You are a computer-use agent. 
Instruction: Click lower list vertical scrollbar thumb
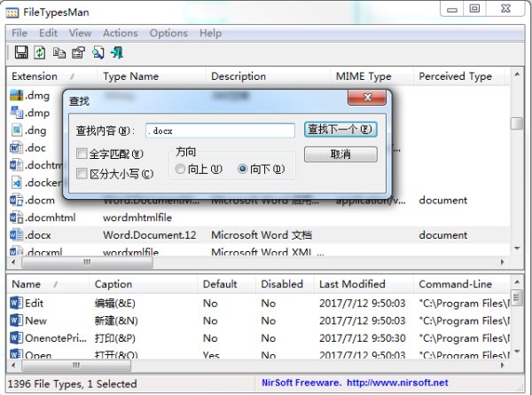point(516,298)
